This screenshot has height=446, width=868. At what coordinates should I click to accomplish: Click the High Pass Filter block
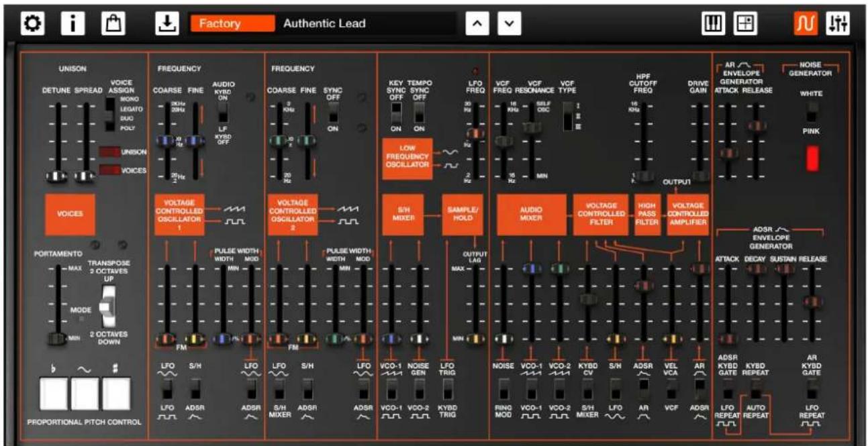point(647,214)
